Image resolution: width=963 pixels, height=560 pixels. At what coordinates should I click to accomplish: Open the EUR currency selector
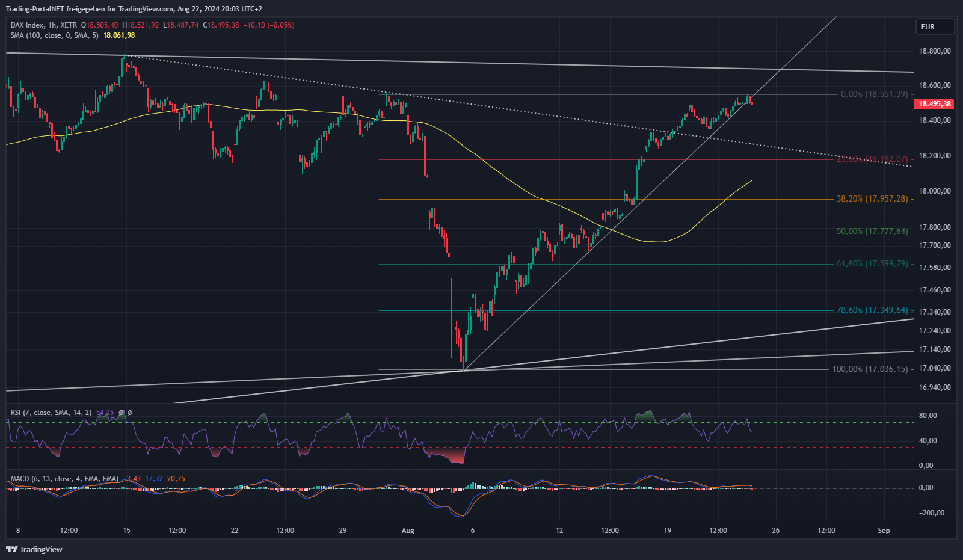[x=935, y=26]
